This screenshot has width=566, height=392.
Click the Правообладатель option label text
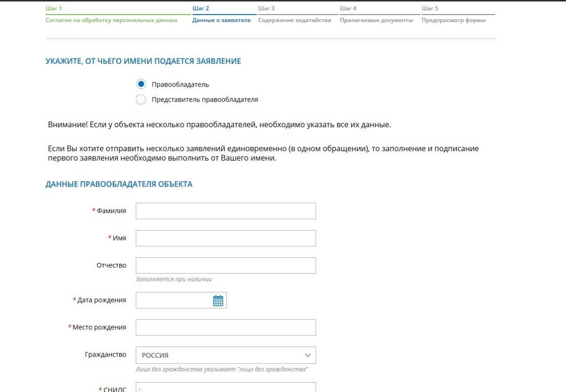pyautogui.click(x=180, y=85)
